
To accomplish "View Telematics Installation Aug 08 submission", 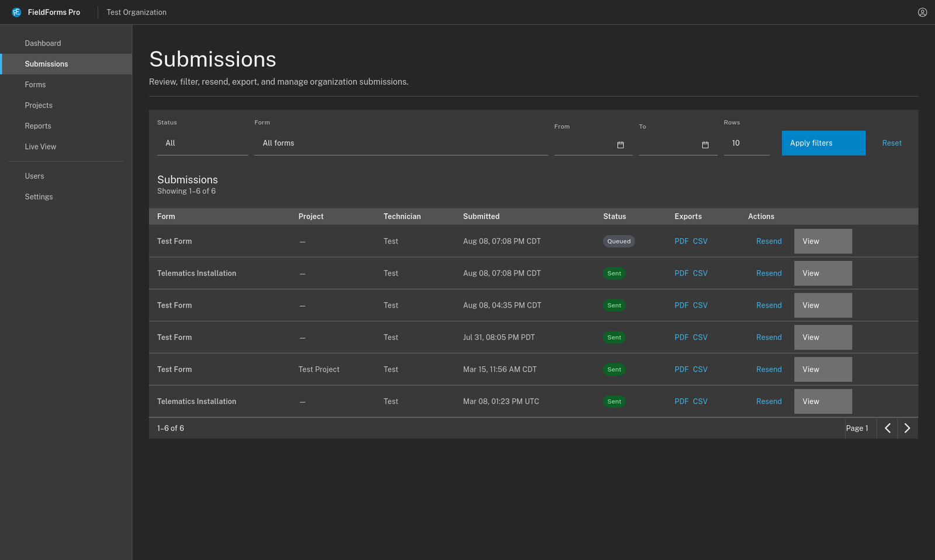I will [x=823, y=273].
